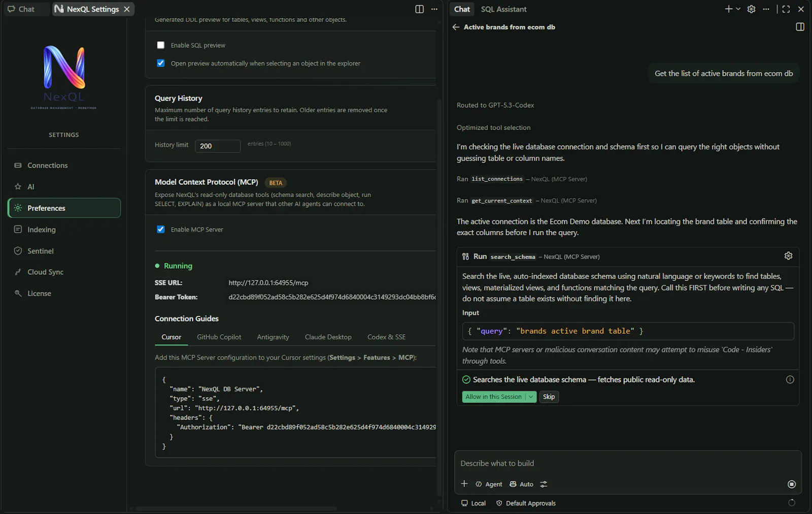Screen dimensions: 812x514
Task: Expand the new chat dropdown arrow
Action: tap(738, 9)
